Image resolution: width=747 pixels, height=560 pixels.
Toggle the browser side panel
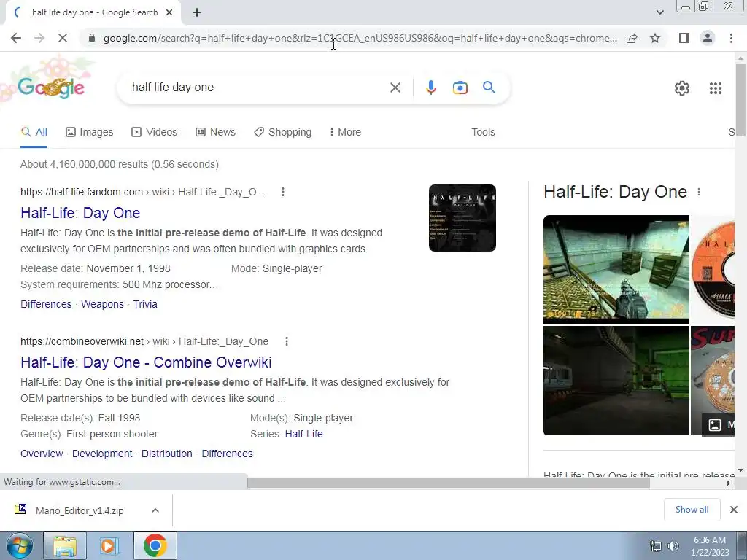tap(684, 38)
